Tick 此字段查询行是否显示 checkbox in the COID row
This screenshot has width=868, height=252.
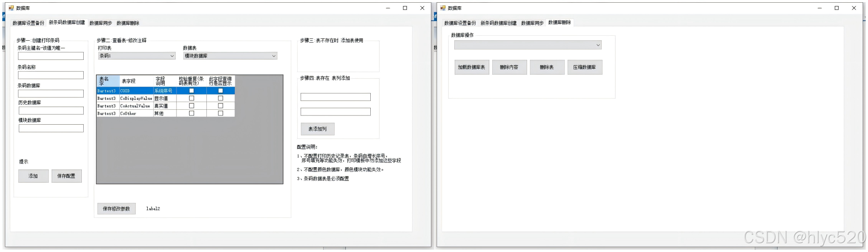[x=220, y=91]
